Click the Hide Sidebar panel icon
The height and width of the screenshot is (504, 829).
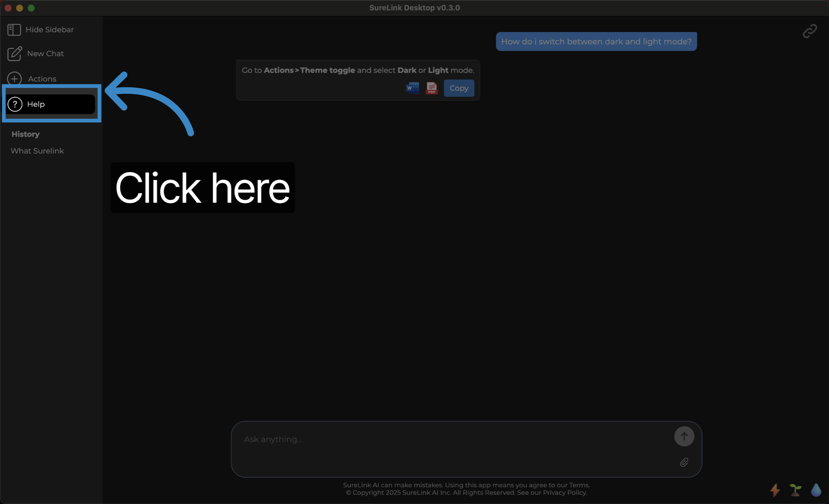(x=14, y=30)
